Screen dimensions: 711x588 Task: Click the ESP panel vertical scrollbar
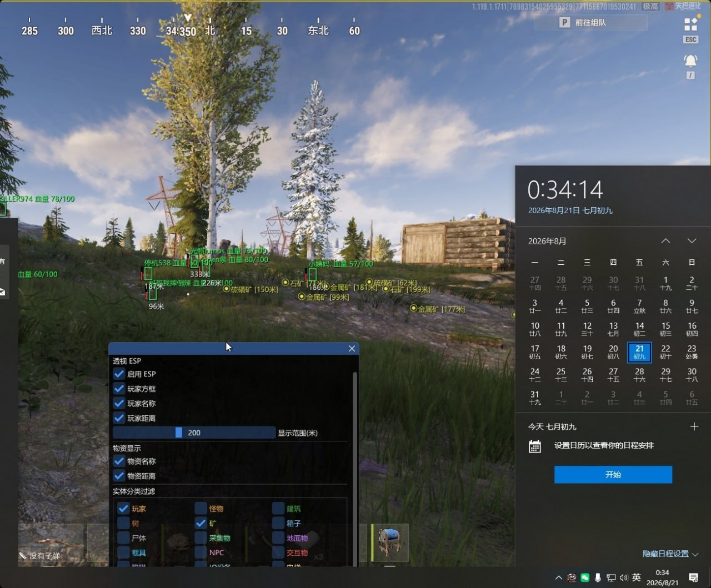[354, 469]
